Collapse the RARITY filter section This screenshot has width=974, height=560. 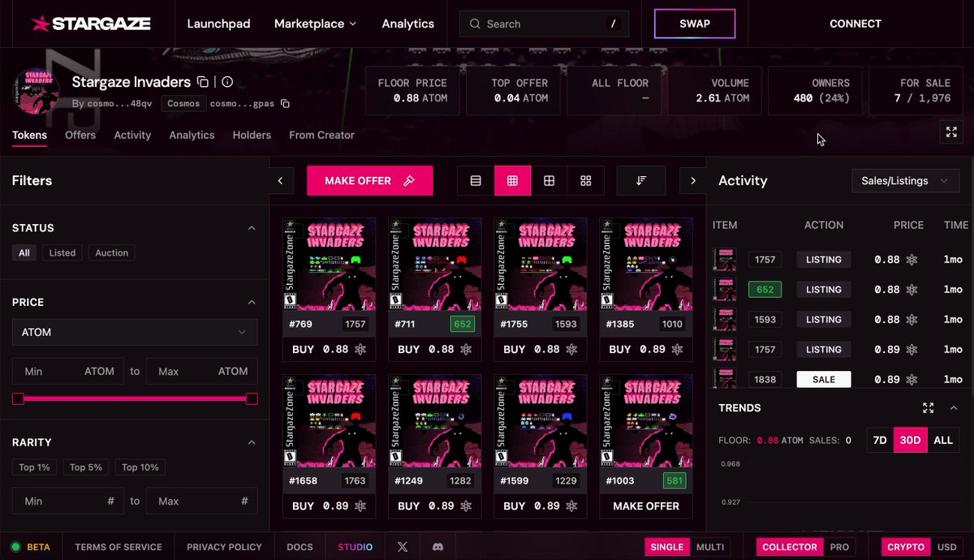point(252,442)
